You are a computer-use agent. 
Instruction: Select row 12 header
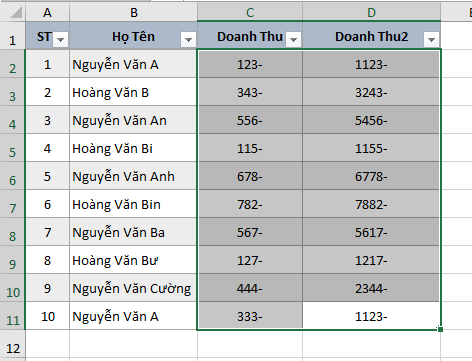[12, 344]
